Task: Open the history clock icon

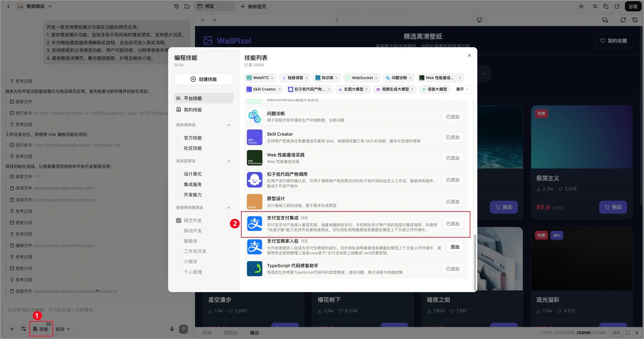Action: point(176,6)
